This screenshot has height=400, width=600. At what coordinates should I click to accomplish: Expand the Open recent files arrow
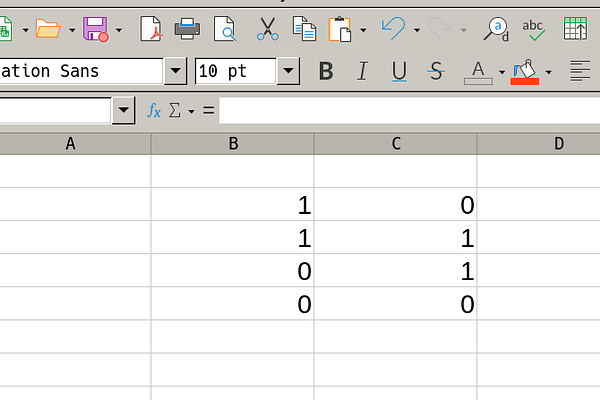click(x=72, y=30)
